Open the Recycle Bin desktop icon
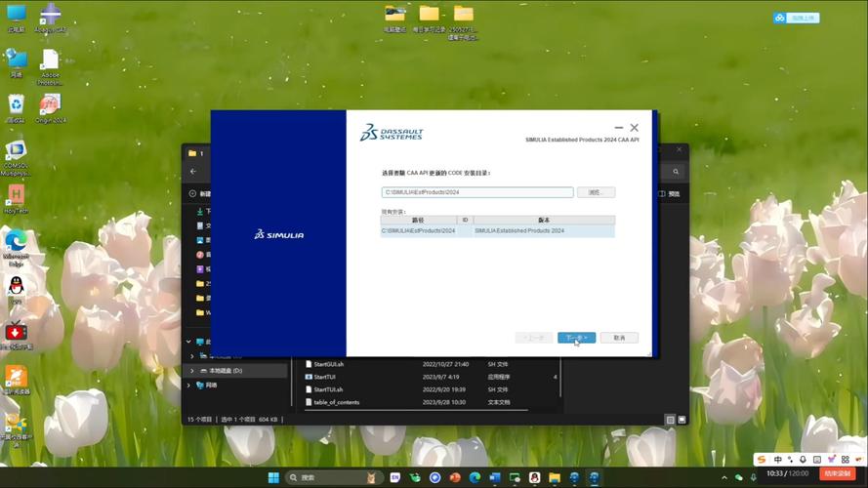 17,104
